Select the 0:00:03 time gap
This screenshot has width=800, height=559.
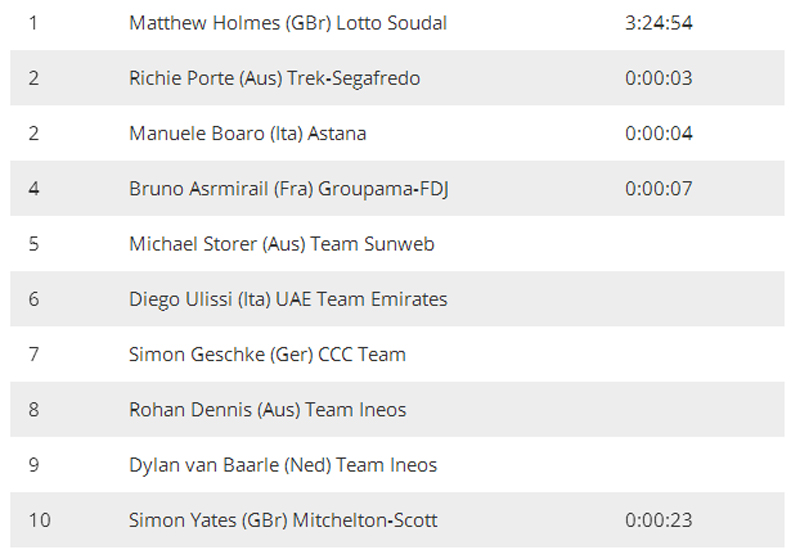[659, 78]
